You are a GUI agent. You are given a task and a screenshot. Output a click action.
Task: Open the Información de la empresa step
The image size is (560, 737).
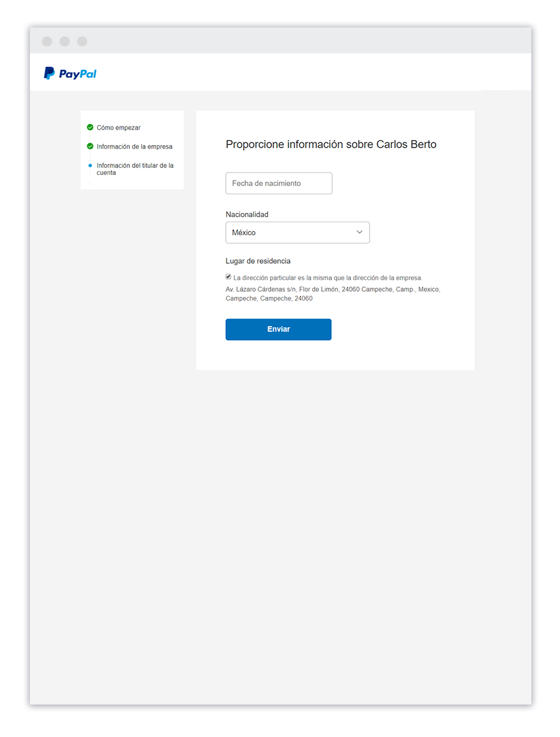(x=134, y=147)
